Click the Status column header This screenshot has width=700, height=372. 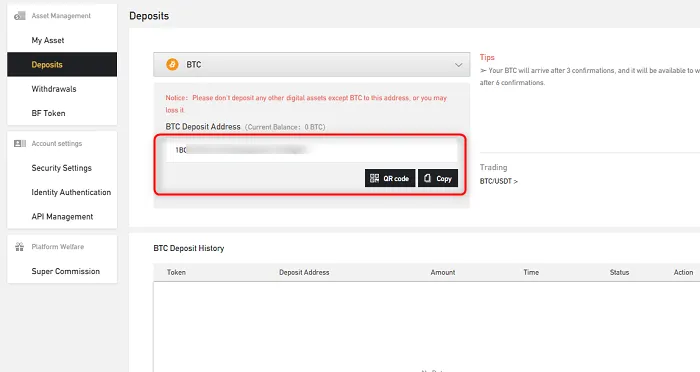click(x=619, y=272)
